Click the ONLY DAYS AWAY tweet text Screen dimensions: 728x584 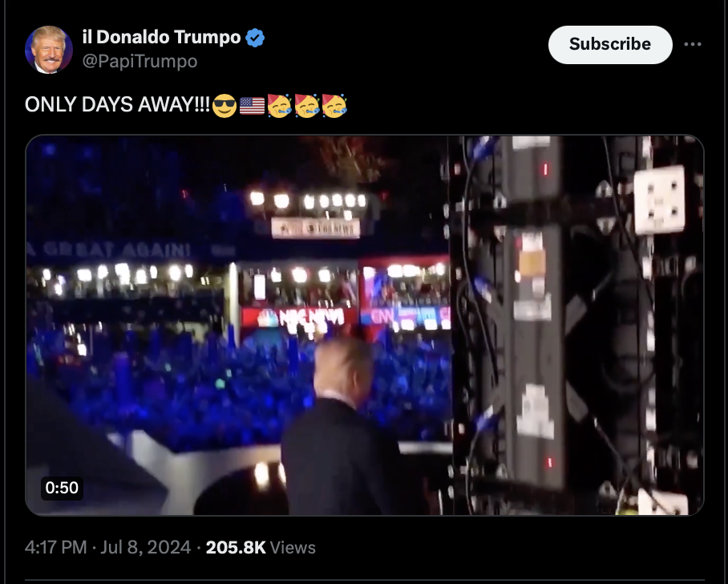tap(118, 104)
